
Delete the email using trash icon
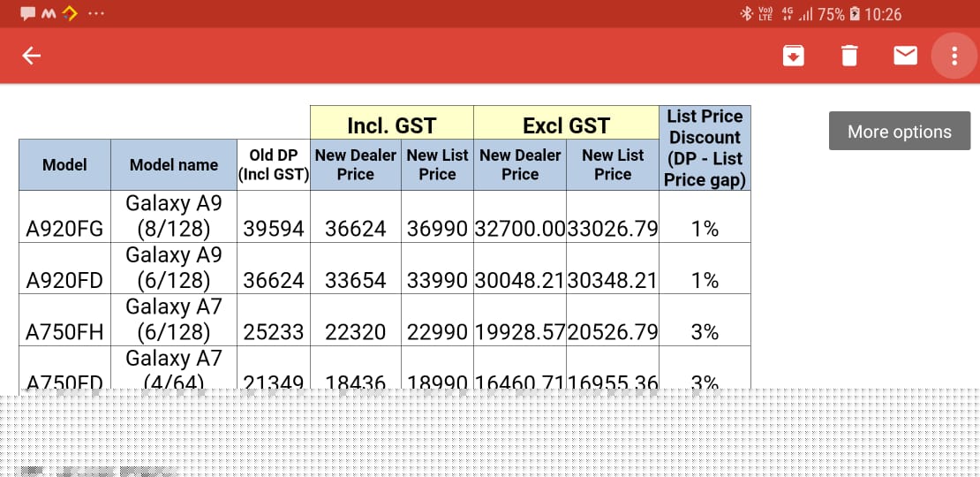click(848, 56)
